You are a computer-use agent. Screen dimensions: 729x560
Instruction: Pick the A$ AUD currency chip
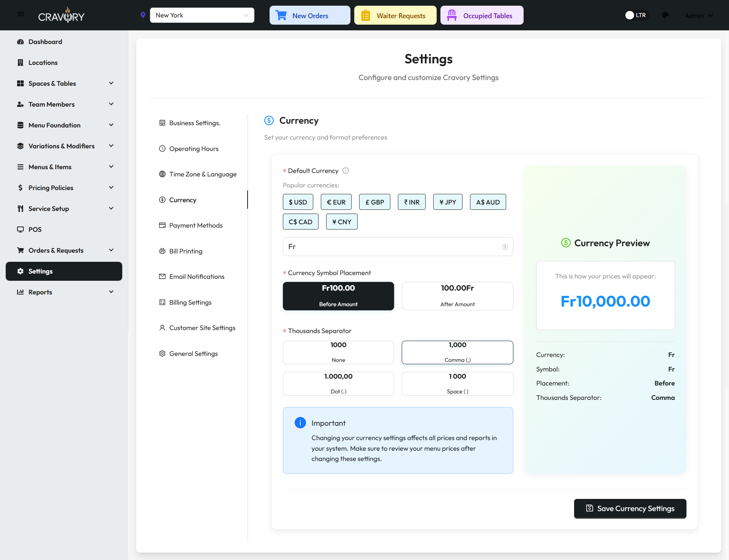[488, 202]
